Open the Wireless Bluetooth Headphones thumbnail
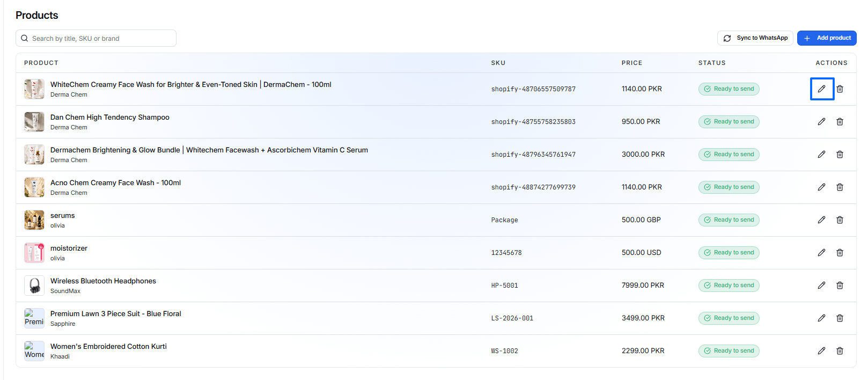868x380 pixels. pyautogui.click(x=34, y=286)
